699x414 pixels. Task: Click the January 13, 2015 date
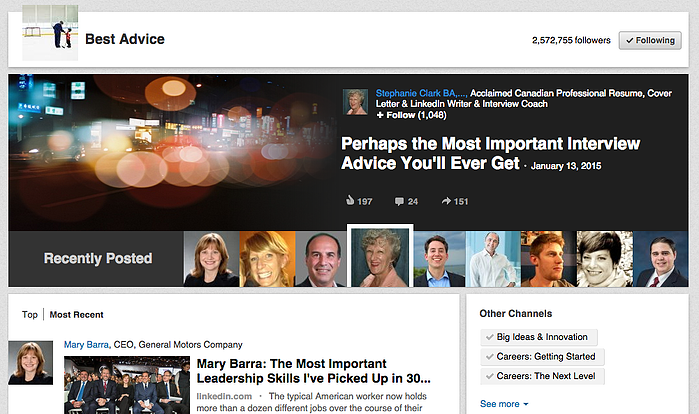click(566, 166)
